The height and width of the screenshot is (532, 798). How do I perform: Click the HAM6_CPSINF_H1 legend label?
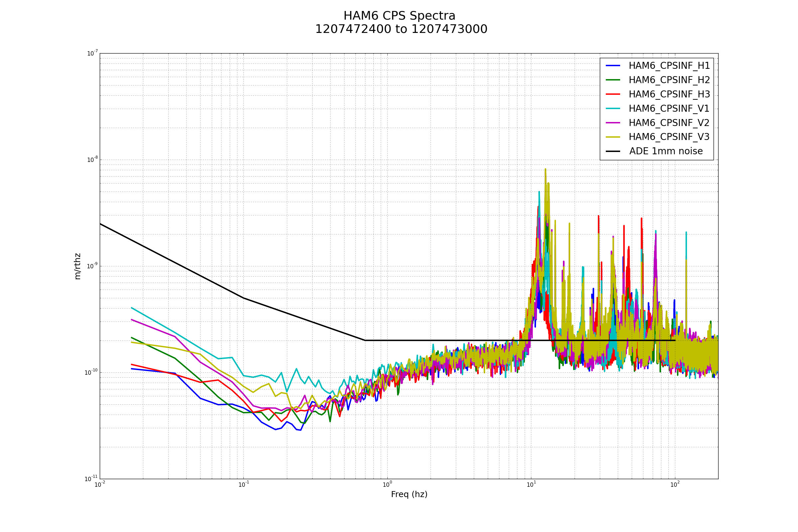tap(669, 66)
